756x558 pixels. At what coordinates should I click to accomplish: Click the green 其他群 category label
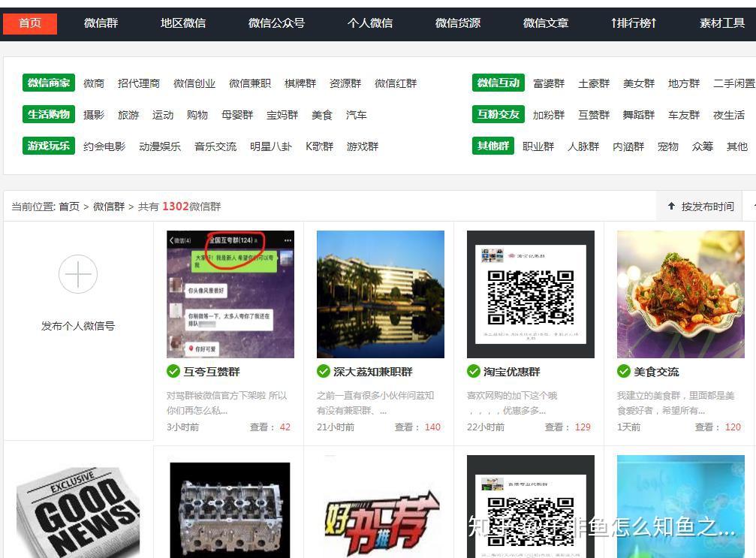pos(493,146)
